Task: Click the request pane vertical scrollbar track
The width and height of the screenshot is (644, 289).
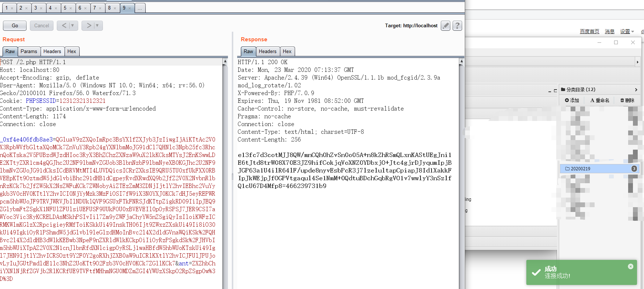Action: pos(225,177)
